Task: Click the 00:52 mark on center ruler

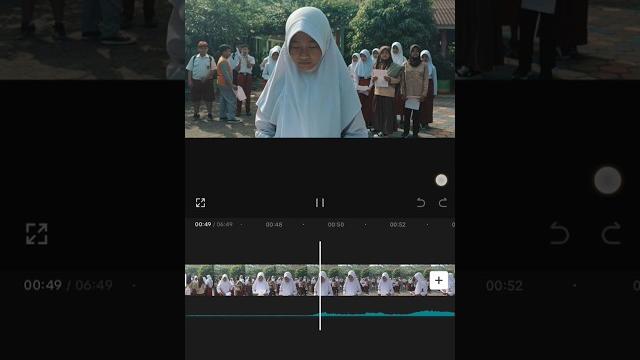Action: point(398,224)
